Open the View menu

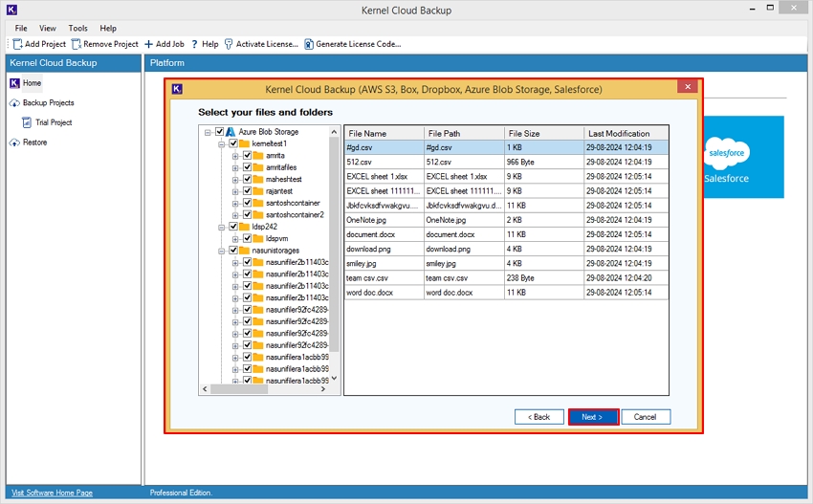[x=48, y=28]
